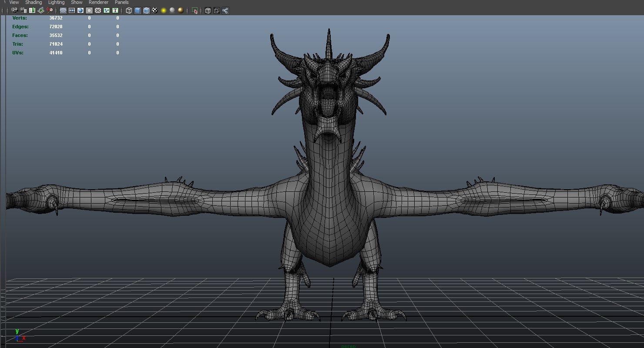Open the Panels menu
This screenshot has width=644, height=348.
point(122,3)
